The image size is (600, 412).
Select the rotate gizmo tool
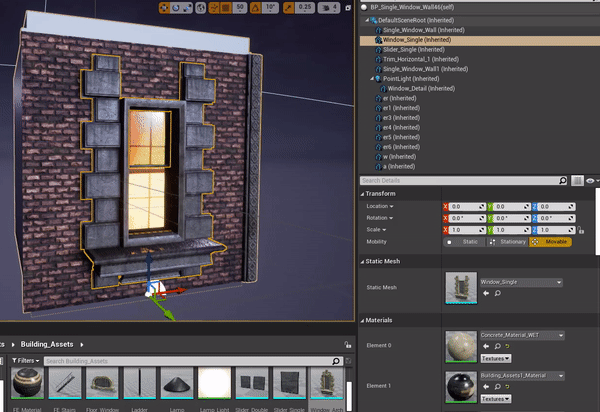coord(176,8)
